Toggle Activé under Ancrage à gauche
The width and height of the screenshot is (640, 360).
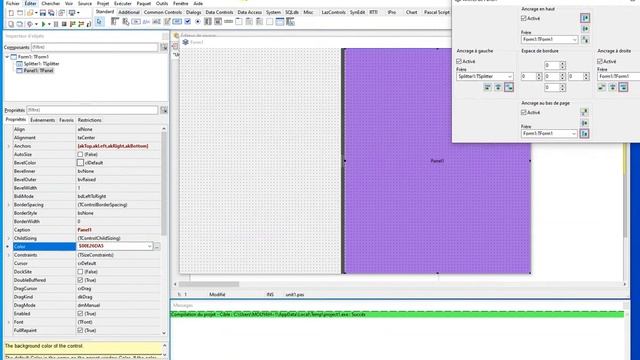click(459, 61)
